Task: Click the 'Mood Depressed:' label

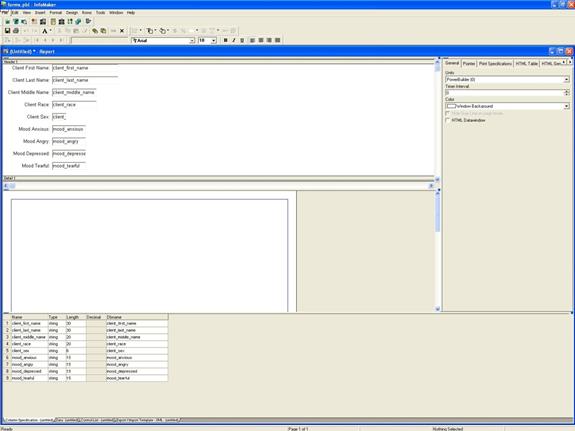Action: [31, 154]
